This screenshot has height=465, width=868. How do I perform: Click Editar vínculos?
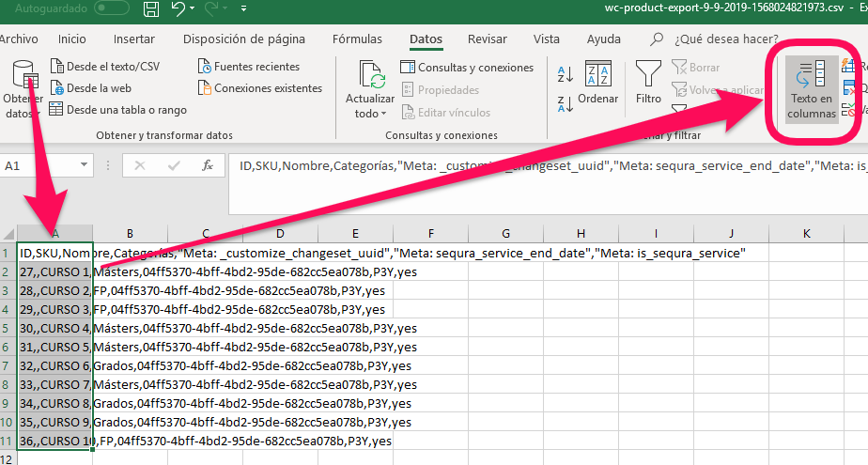[x=446, y=113]
